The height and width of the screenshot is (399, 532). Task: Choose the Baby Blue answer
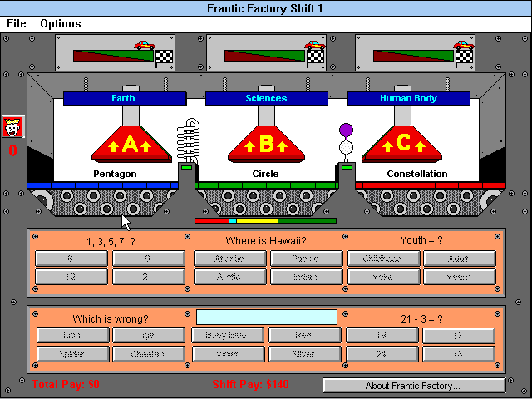pyautogui.click(x=228, y=335)
